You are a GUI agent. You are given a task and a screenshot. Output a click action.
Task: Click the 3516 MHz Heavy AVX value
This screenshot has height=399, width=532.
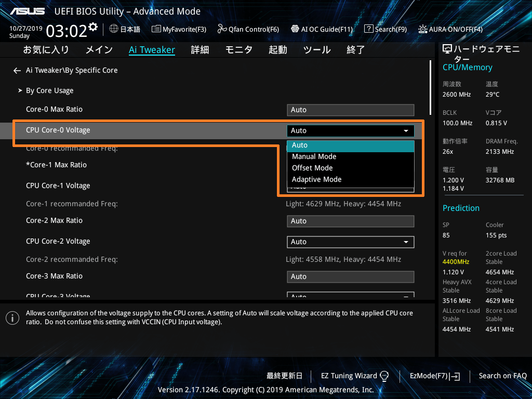[457, 301]
